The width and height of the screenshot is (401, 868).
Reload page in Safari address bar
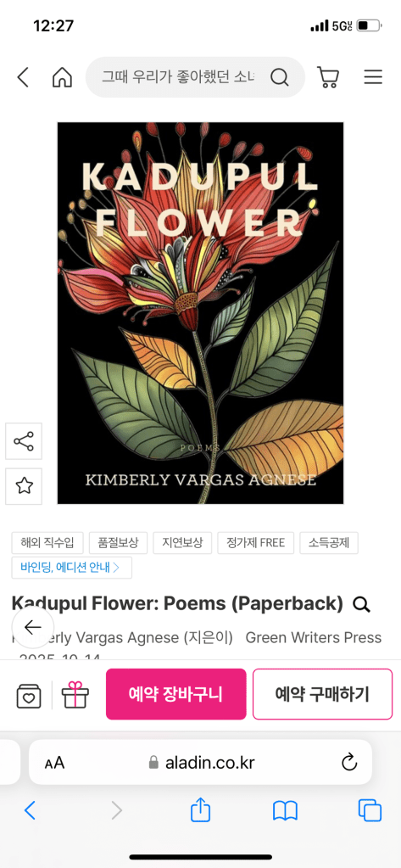pyautogui.click(x=349, y=763)
